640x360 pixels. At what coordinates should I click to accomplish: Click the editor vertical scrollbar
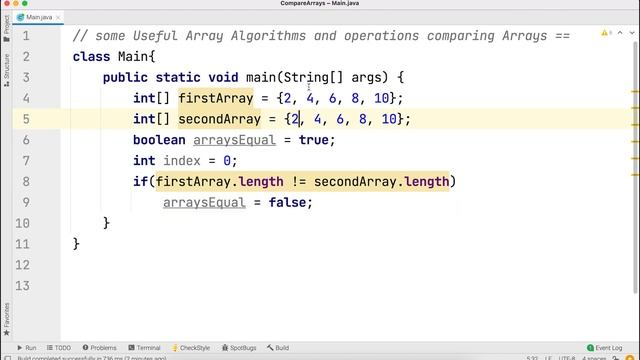coord(635,167)
